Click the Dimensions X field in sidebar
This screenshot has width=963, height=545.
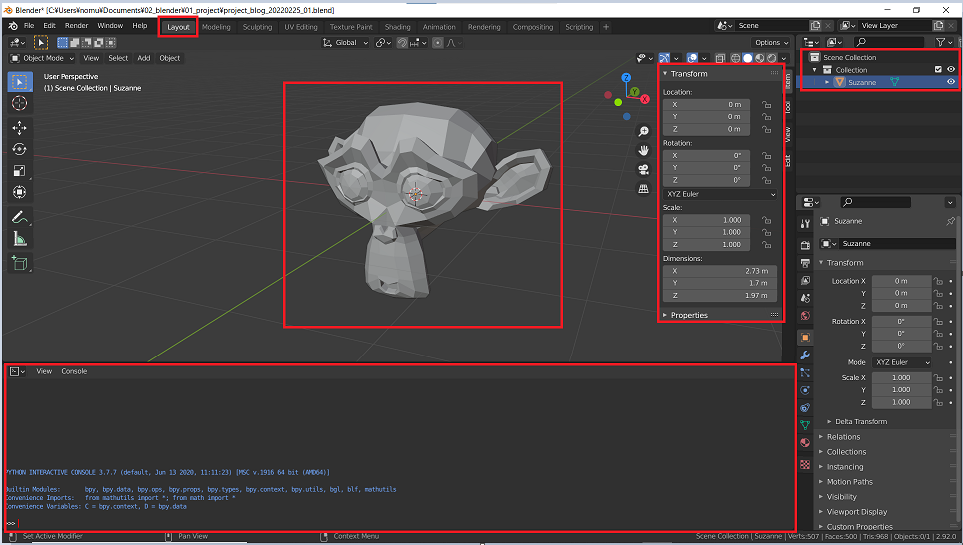click(720, 271)
